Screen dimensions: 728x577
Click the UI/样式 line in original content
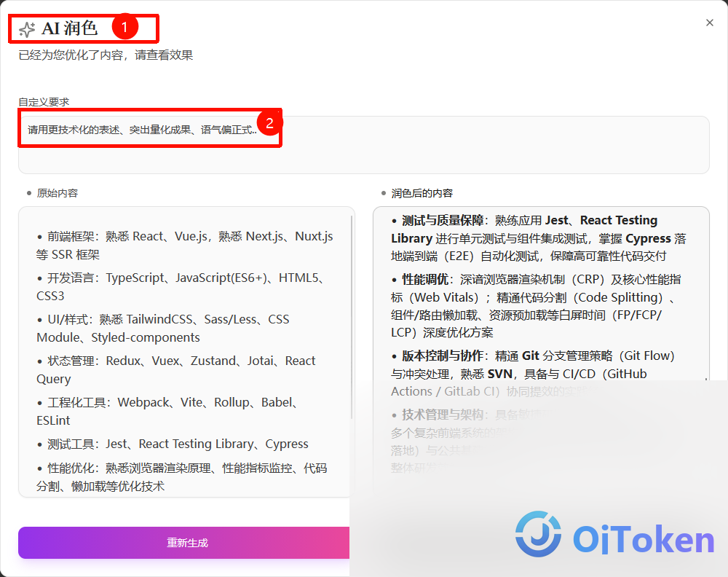click(163, 328)
